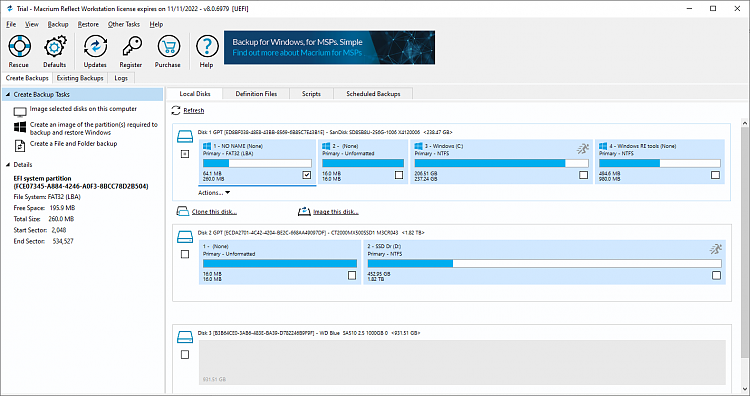Viewport: 750px width, 396px height.
Task: Check the Disk 3 WD Blue checkbox
Action: (185, 355)
